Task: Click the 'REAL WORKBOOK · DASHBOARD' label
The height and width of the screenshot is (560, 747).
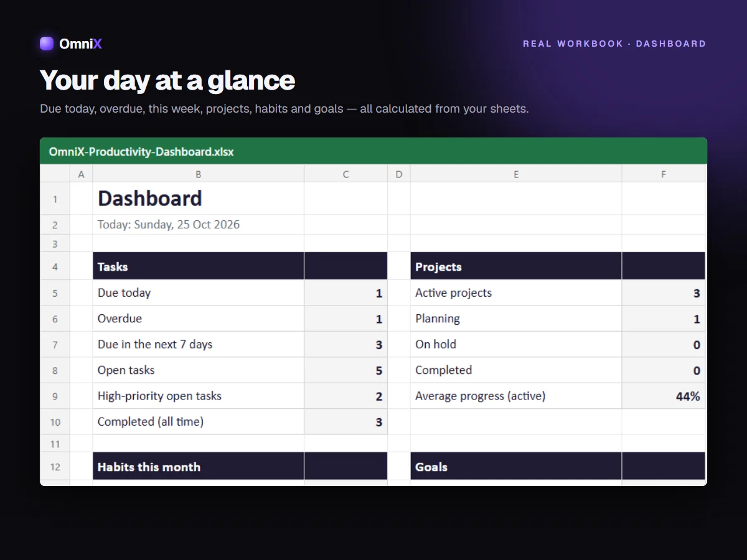Action: tap(614, 44)
